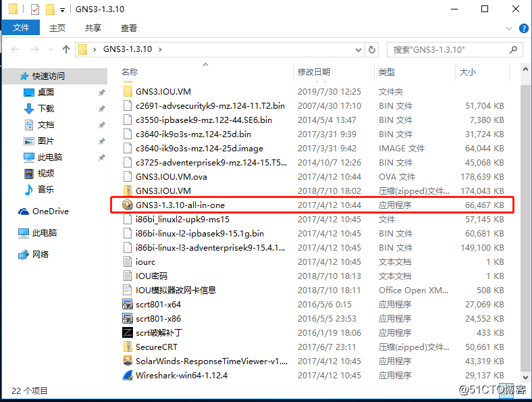Sort by the 名称 column header
The height and width of the screenshot is (402, 532).
coord(130,72)
